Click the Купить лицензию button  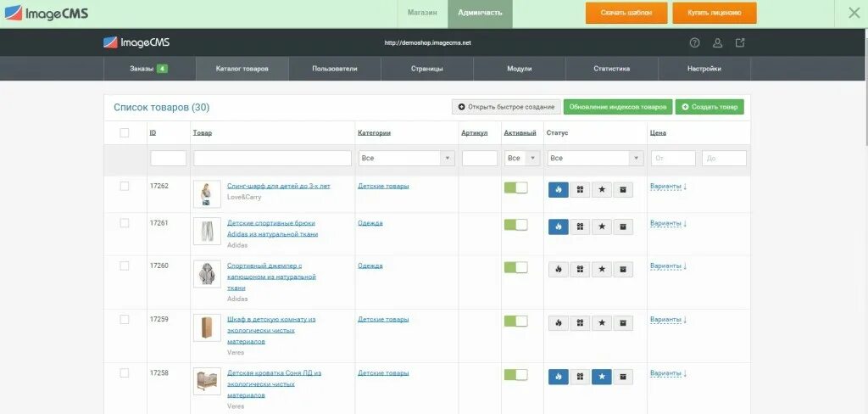(715, 13)
